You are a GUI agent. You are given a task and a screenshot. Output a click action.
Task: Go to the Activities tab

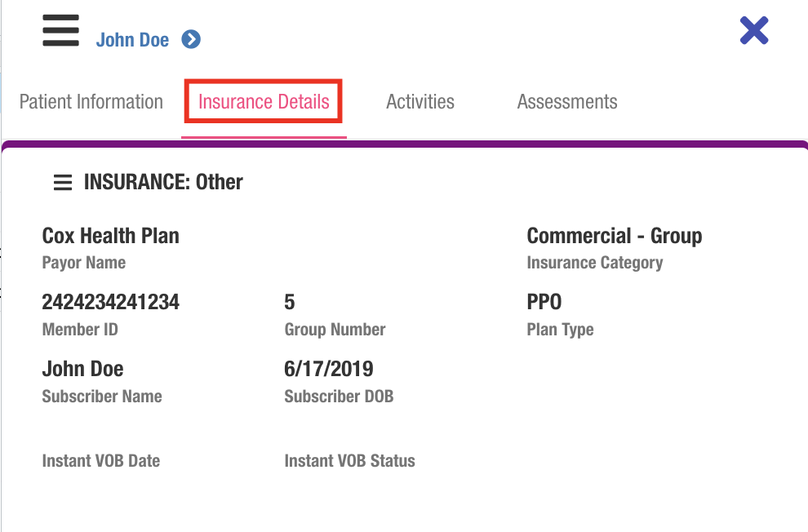pos(420,102)
